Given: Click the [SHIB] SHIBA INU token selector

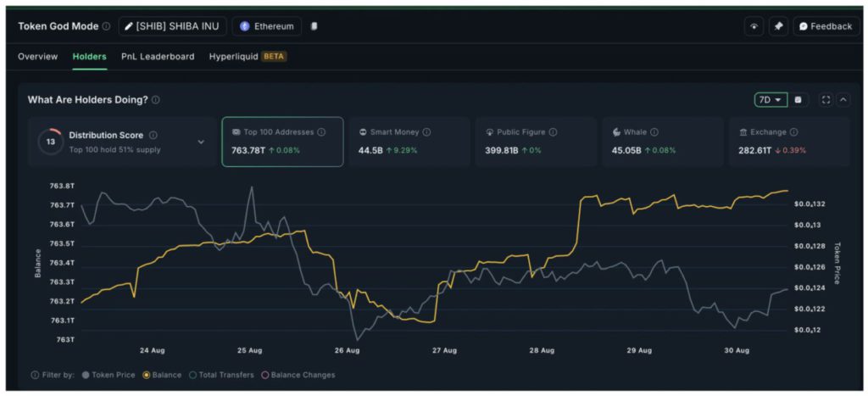Looking at the screenshot, I should [x=172, y=26].
